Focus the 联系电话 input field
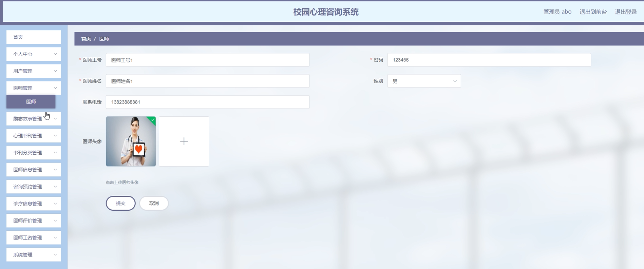 coord(208,102)
